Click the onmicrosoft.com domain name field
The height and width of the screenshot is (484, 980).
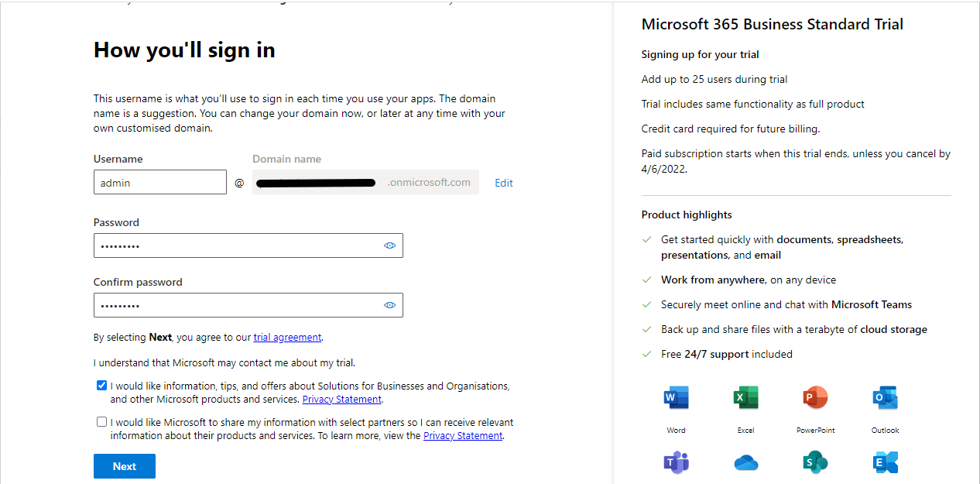tap(365, 183)
